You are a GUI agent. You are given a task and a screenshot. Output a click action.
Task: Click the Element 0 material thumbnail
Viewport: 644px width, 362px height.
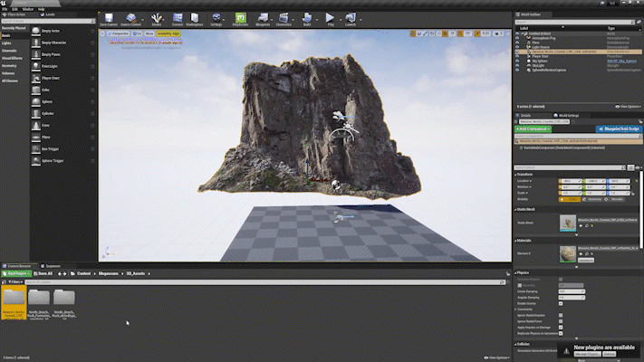pos(567,252)
